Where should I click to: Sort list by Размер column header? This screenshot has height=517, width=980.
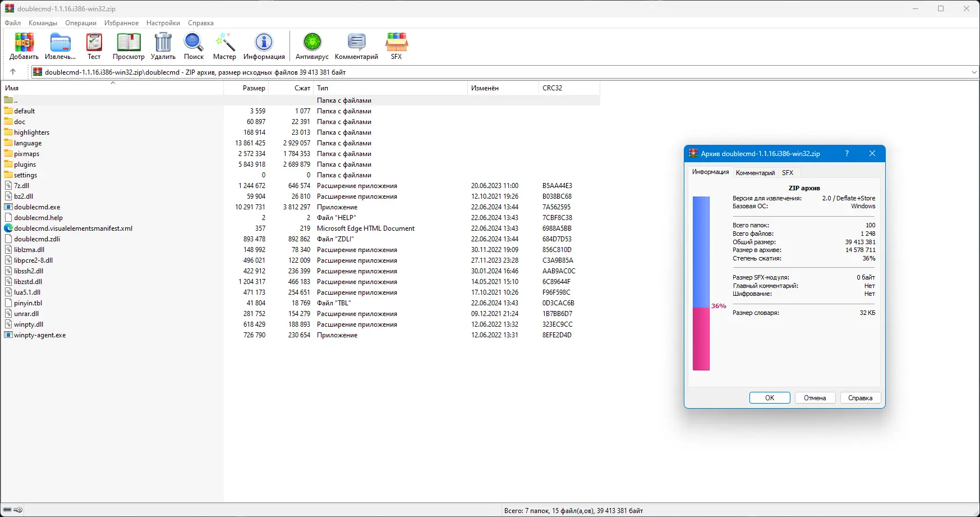pyautogui.click(x=246, y=88)
